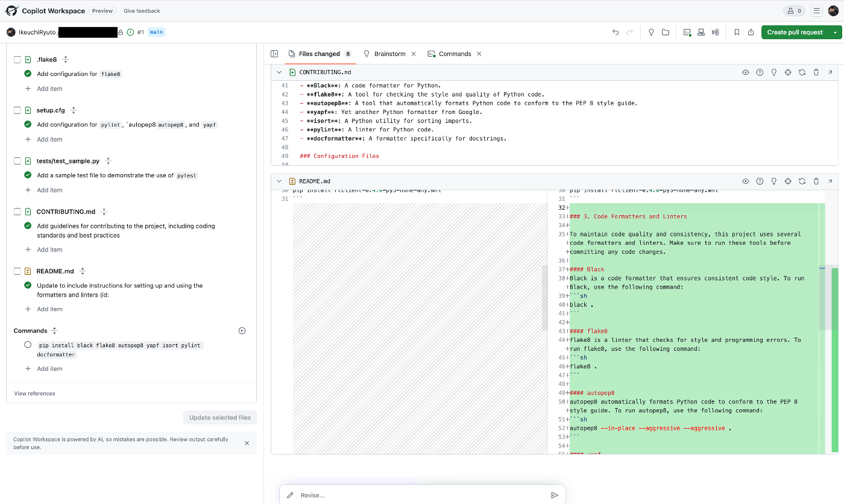Toggle the sidebar panel layout icon
Viewport: 844px width, 504px height.
[274, 54]
